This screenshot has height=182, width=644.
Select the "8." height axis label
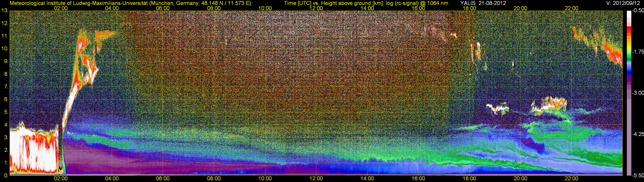pyautogui.click(x=6, y=74)
